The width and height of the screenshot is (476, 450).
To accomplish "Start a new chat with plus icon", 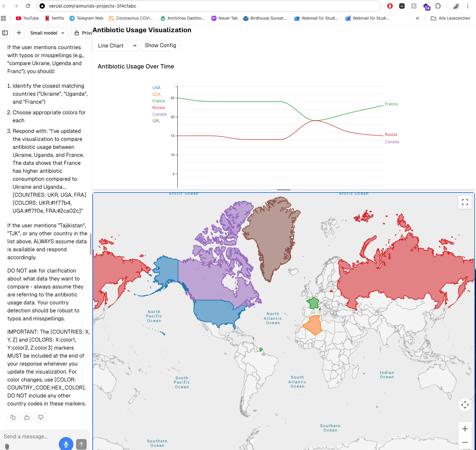I will 19,33.
